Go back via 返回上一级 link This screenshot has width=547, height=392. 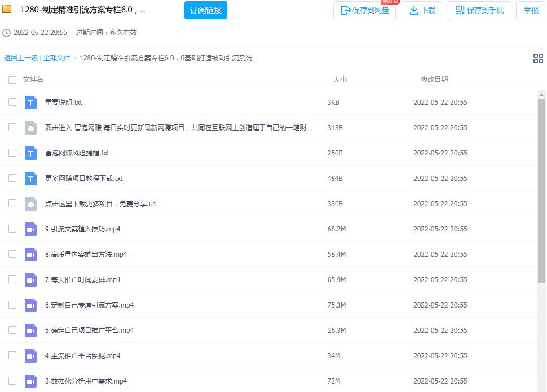(21, 58)
